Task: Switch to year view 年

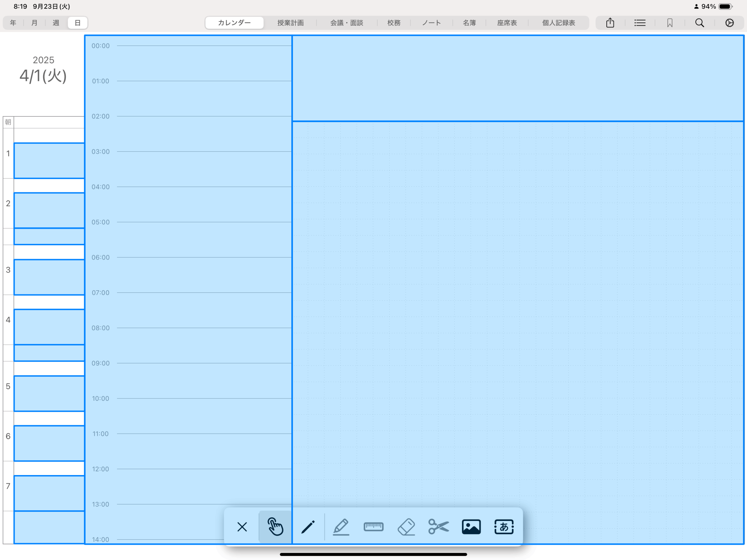Action: pos(13,23)
